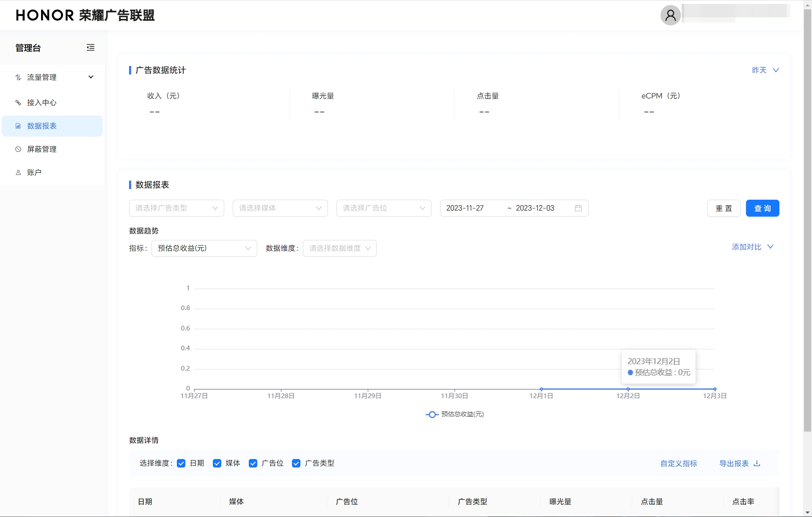The image size is (812, 517).
Task: Click the download icon beside 导出报表
Action: (757, 463)
